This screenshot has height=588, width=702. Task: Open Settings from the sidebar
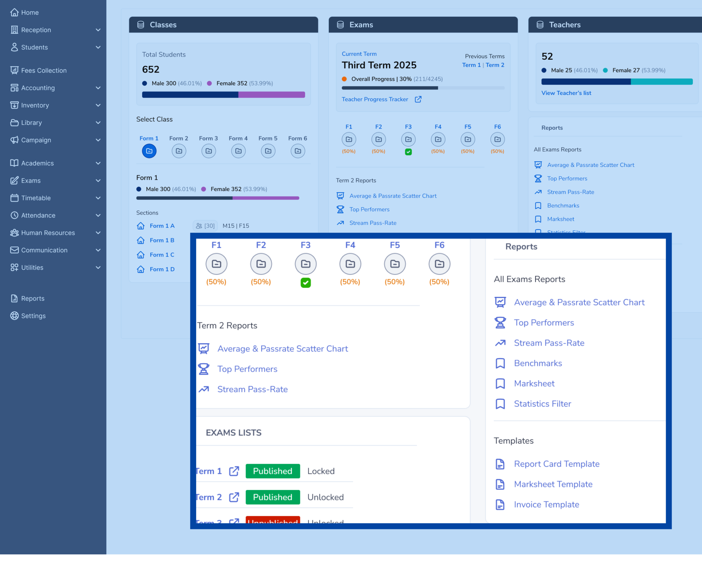33,316
